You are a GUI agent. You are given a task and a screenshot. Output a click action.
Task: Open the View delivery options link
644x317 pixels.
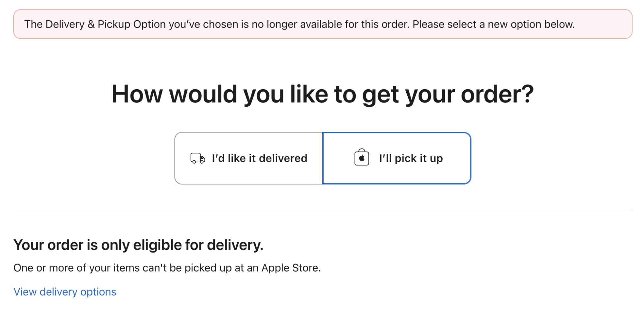click(x=65, y=292)
